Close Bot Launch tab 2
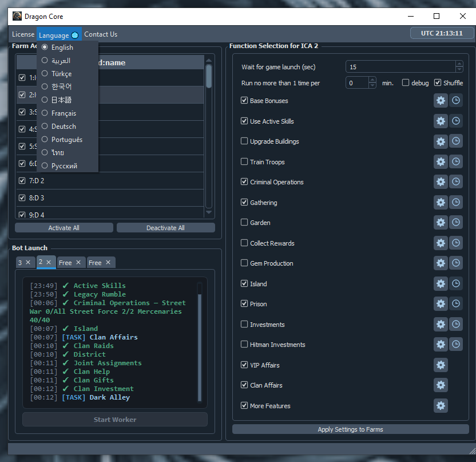Viewport: 476px width, 462px height. [49, 262]
